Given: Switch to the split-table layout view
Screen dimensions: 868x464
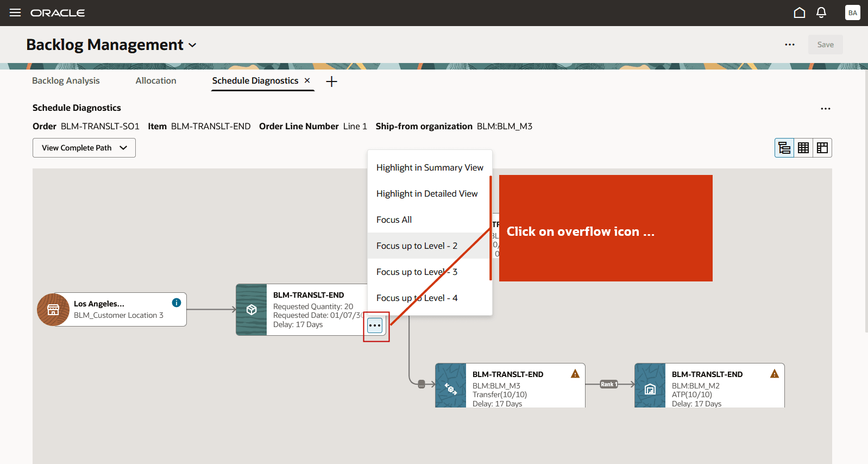Looking at the screenshot, I should pyautogui.click(x=822, y=148).
